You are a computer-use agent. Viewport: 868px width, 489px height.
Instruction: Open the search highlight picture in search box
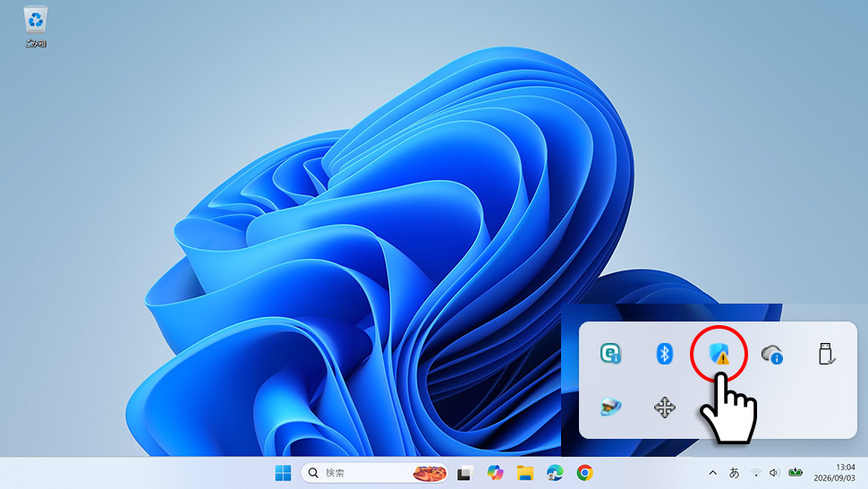click(x=429, y=473)
